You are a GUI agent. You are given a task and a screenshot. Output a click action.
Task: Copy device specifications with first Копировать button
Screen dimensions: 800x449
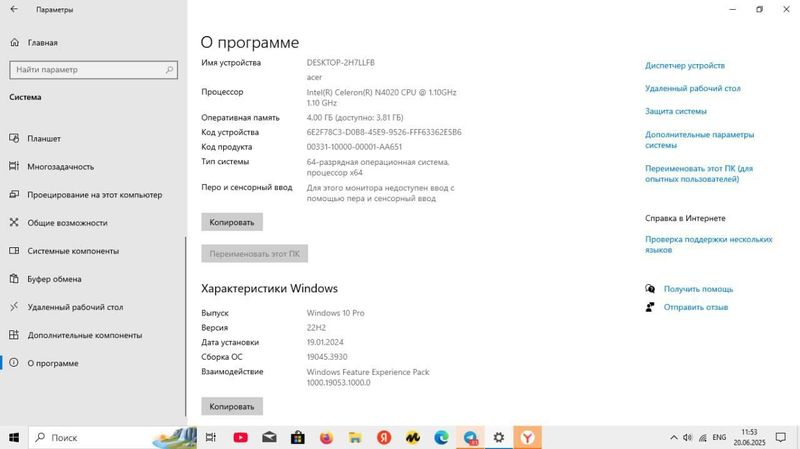(232, 222)
